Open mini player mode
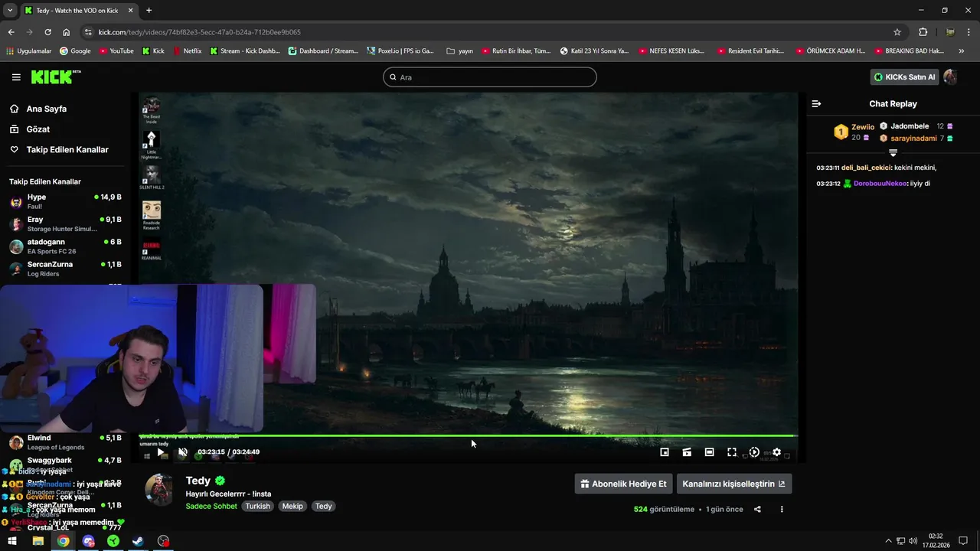Image resolution: width=980 pixels, height=551 pixels. point(665,452)
